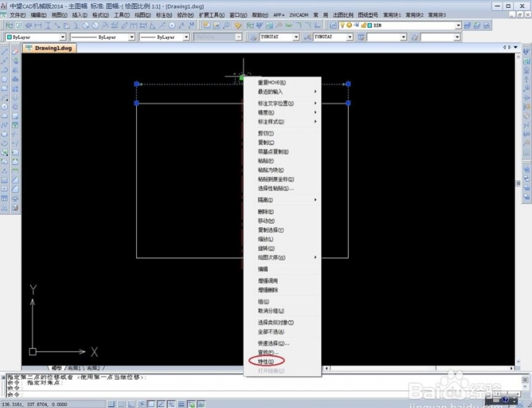532x408 pixels.
Task: Click the DIM layer color swatch
Action: point(370,25)
